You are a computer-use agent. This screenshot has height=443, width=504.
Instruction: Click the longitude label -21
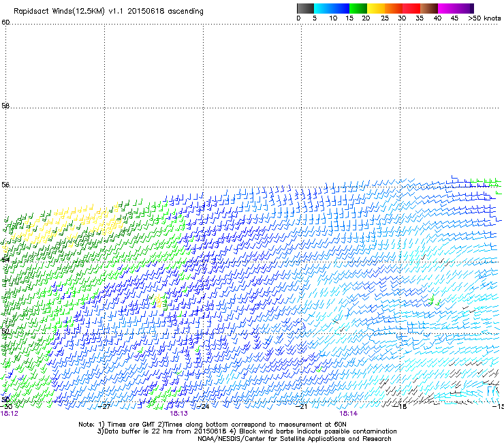301,407
